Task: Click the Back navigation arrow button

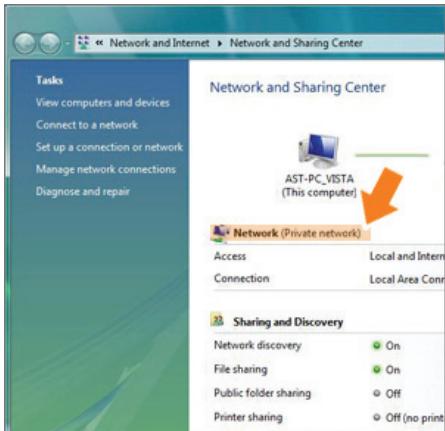Action: [x=25, y=43]
